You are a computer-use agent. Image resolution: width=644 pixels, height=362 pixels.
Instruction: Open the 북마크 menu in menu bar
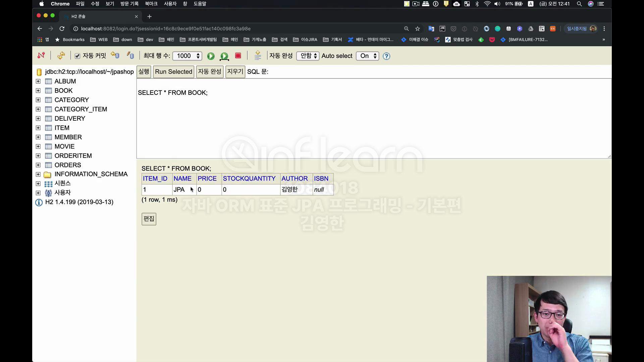point(151,4)
